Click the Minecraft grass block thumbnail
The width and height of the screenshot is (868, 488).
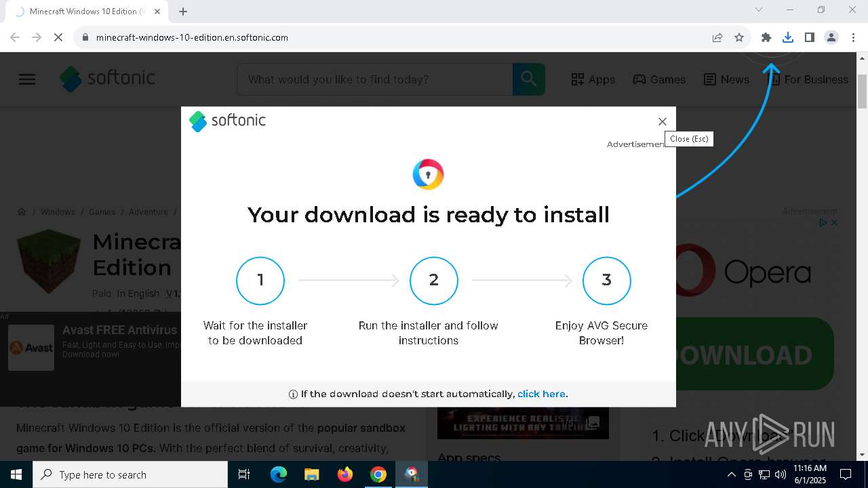coord(49,262)
